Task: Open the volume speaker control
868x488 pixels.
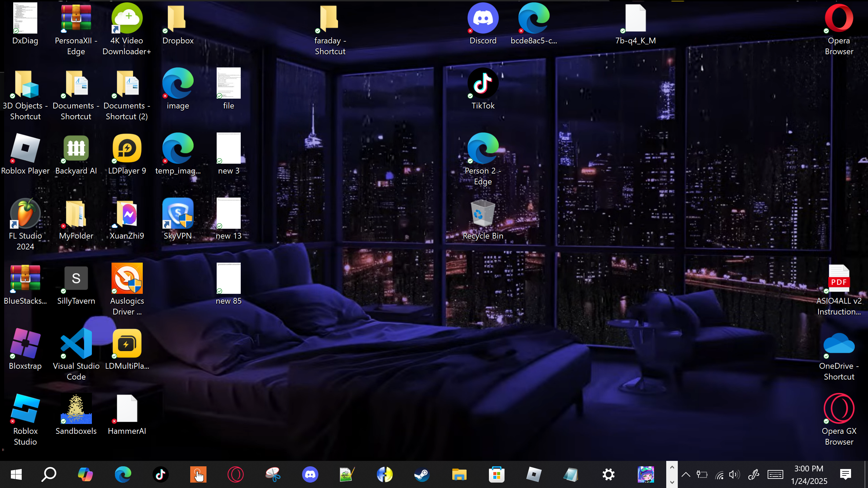Action: (734, 474)
